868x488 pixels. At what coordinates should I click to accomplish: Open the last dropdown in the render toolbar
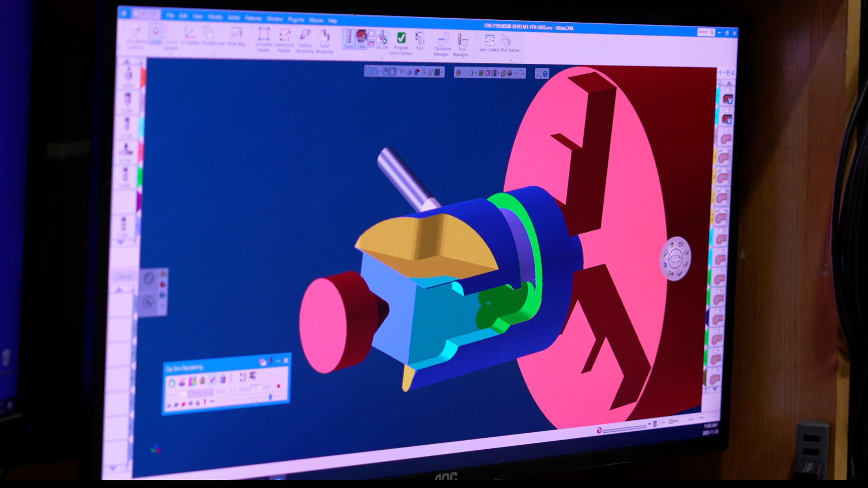524,73
